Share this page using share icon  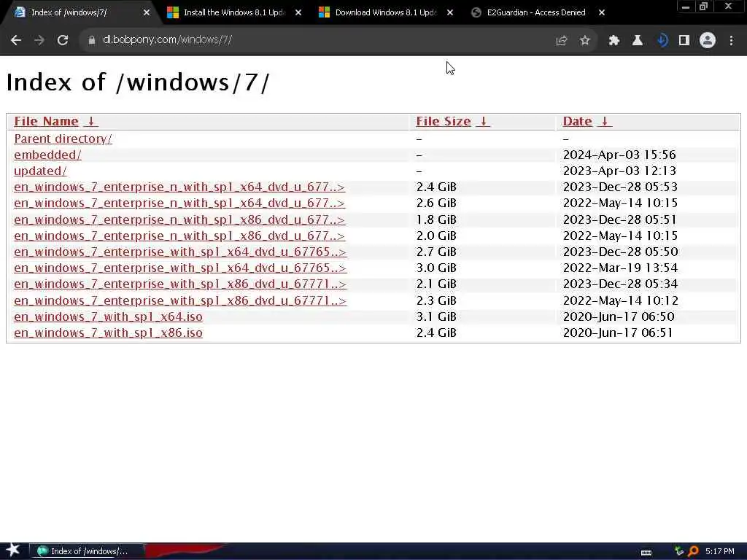pyautogui.click(x=562, y=41)
